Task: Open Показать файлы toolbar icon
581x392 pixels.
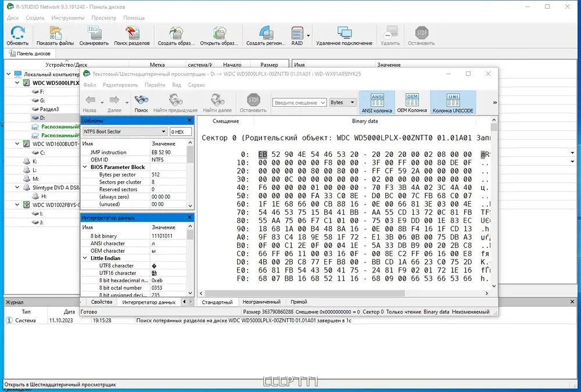Action: (x=55, y=33)
